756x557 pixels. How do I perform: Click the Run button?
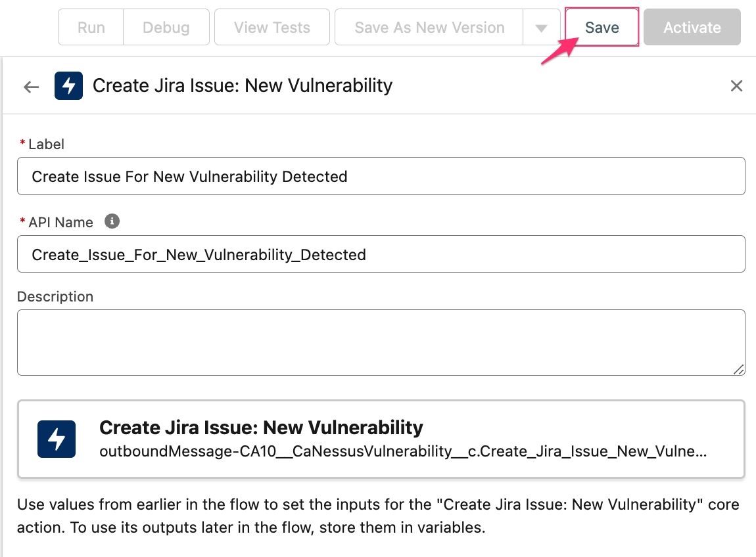pyautogui.click(x=90, y=27)
